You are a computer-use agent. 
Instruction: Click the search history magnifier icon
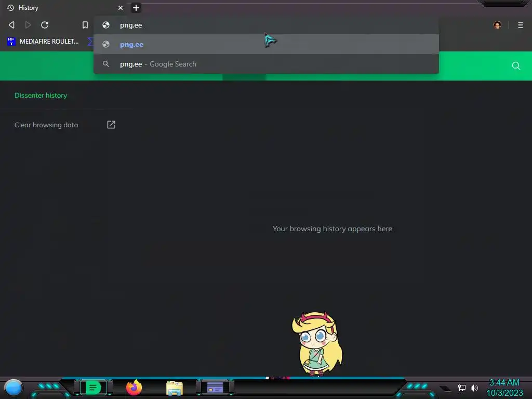516,66
